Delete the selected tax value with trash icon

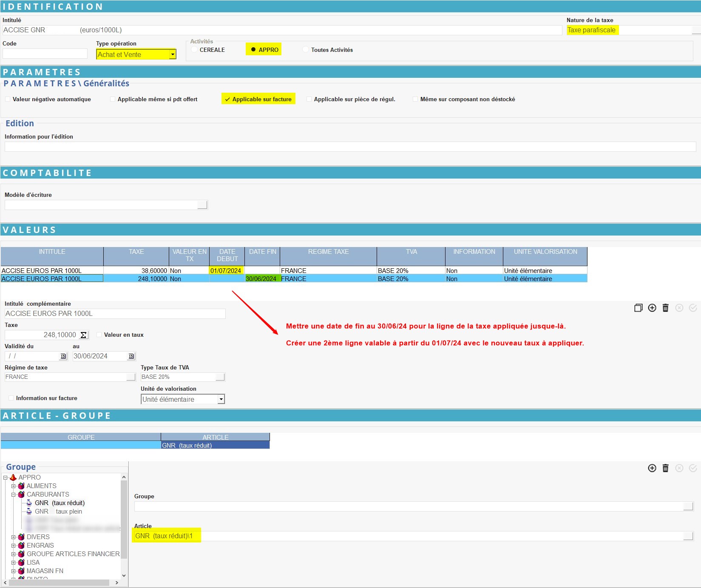(x=666, y=308)
